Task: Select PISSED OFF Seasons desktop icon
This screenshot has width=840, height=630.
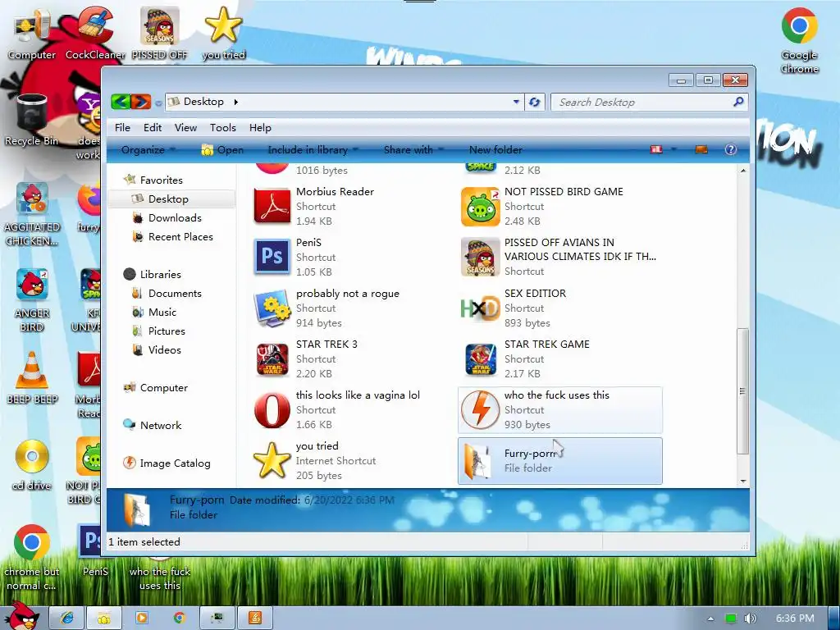Action: click(x=159, y=33)
